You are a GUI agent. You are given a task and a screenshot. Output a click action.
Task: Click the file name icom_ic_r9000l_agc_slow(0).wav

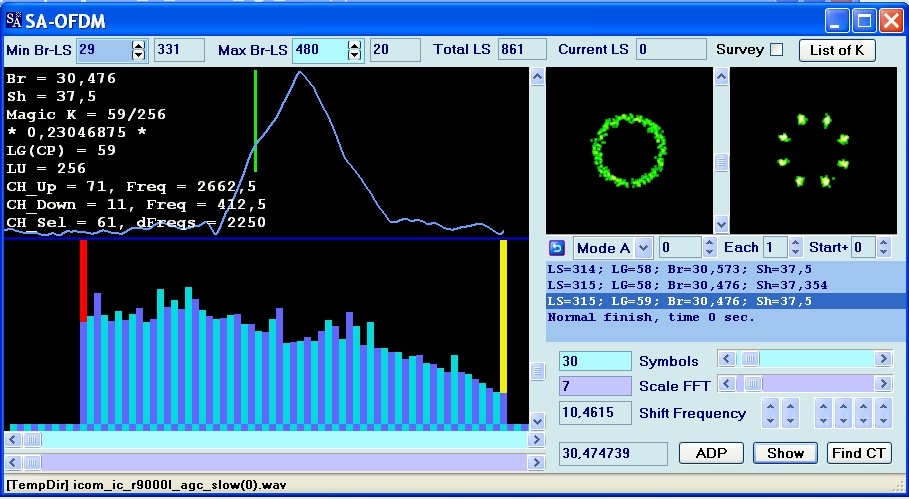pyautogui.click(x=180, y=485)
